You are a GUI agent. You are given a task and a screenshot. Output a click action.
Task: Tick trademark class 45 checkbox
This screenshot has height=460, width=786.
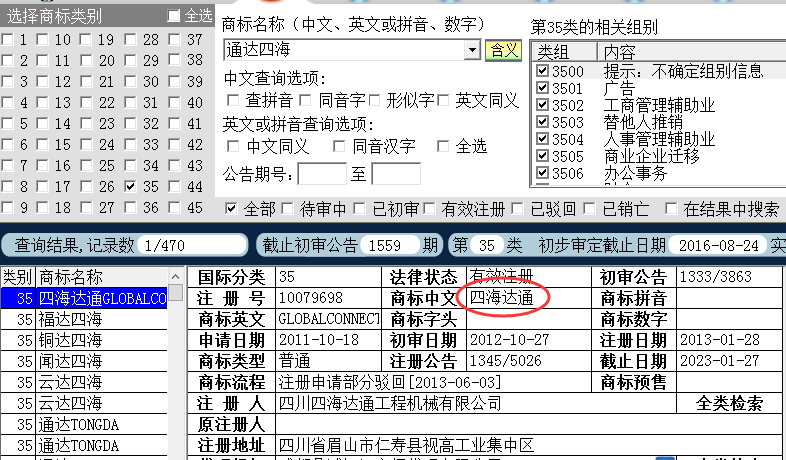coord(174,207)
